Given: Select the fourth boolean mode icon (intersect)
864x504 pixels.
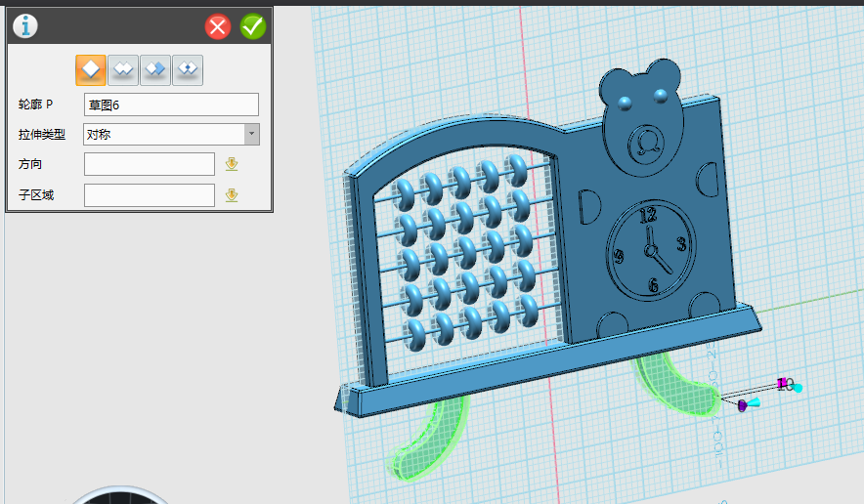Looking at the screenshot, I should click(187, 69).
